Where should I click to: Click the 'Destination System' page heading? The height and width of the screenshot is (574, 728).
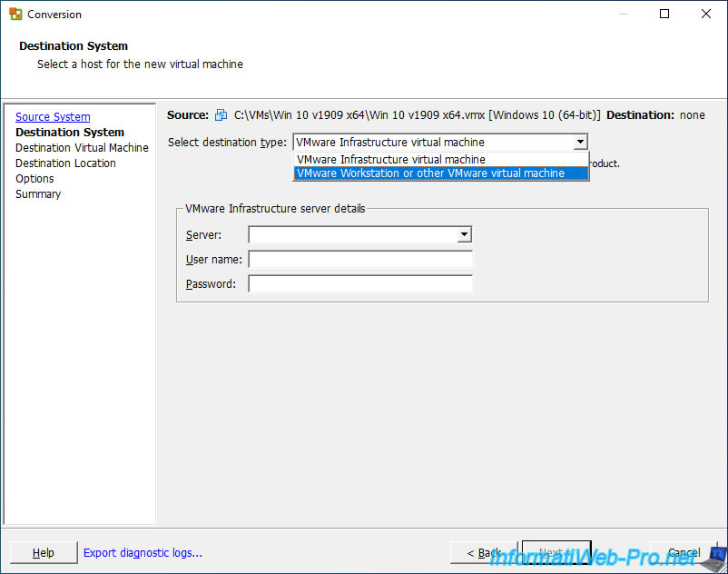[x=74, y=46]
